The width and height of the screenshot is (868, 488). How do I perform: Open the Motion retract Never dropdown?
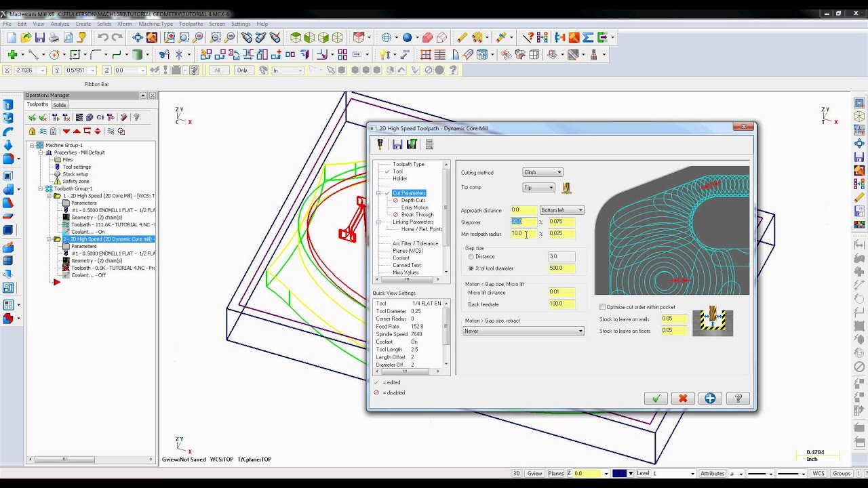[x=523, y=331]
